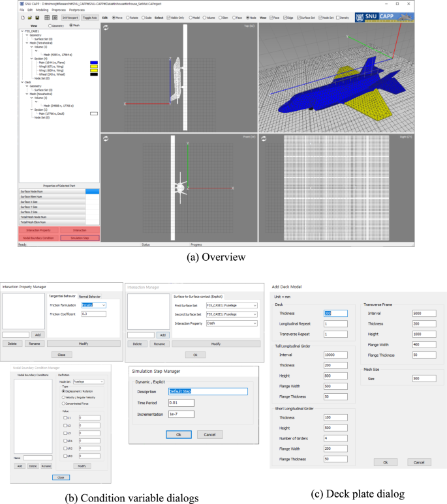Select the Move edit mode radio
This screenshot has width=447, height=504.
114,18
